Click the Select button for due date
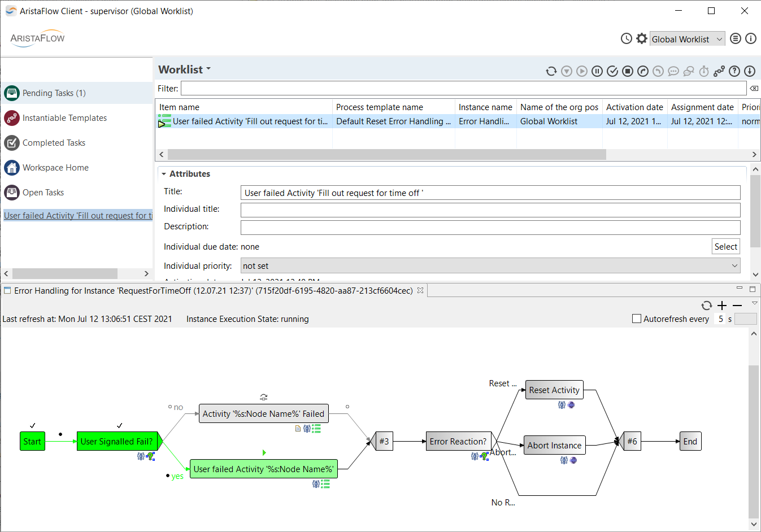The width and height of the screenshot is (761, 532). point(726,246)
